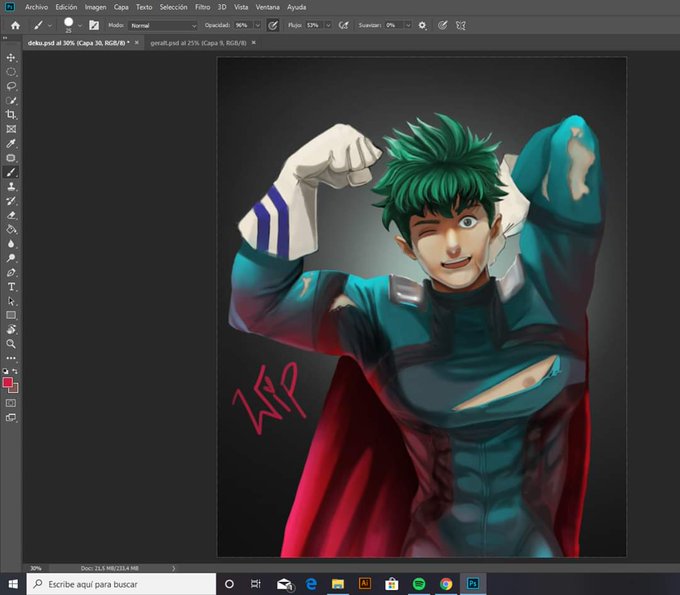Viewport: 680px width, 595px height.
Task: Open the Filtro menu
Action: pos(203,7)
